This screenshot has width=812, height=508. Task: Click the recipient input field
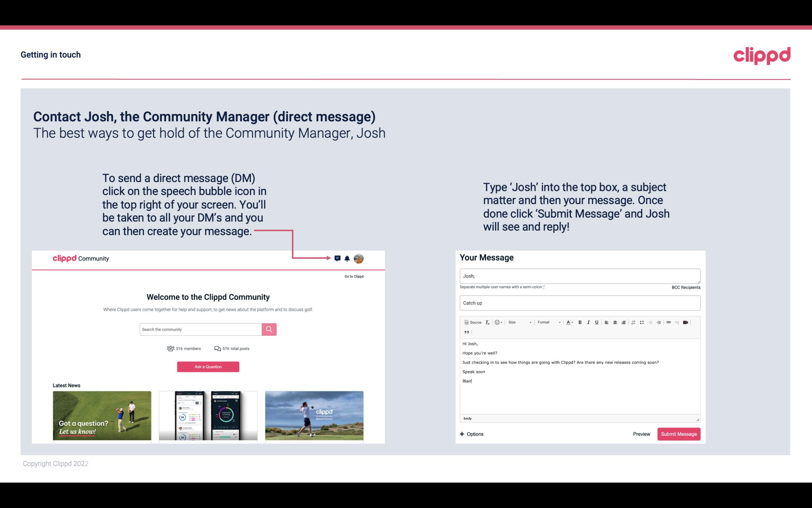click(x=580, y=275)
